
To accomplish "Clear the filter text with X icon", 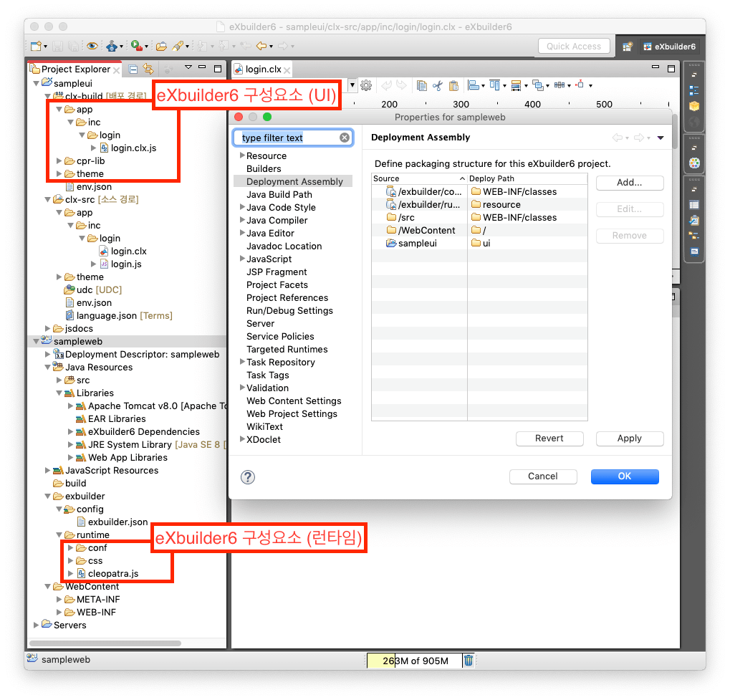I will coord(345,138).
